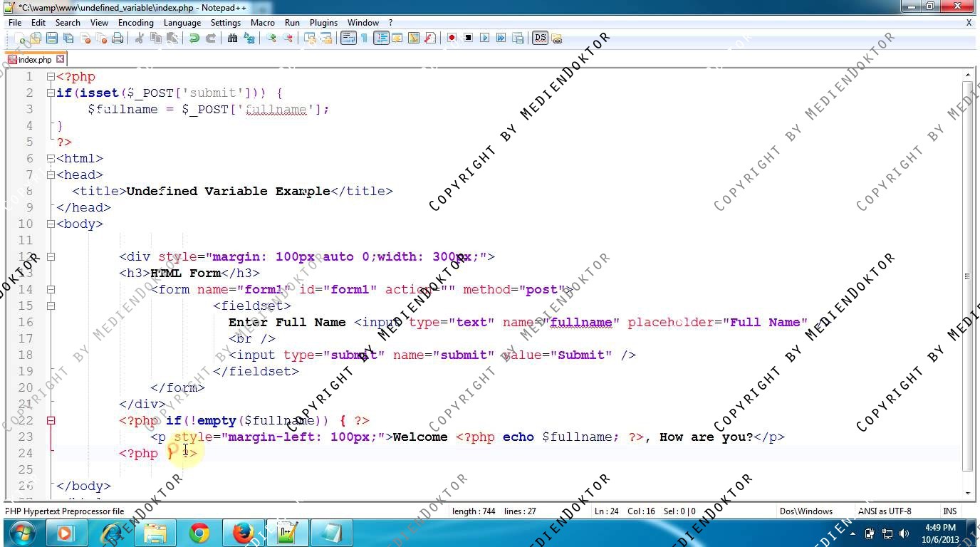Screen dimensions: 980x547
Task: Click the Cut scissors icon
Action: (x=140, y=38)
